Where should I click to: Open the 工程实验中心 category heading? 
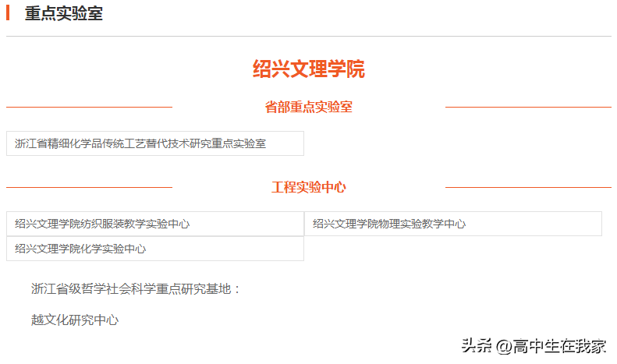tap(309, 187)
